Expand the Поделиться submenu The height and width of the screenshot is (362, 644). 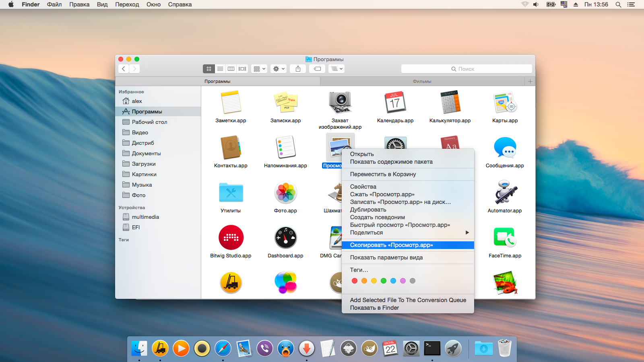click(x=408, y=232)
